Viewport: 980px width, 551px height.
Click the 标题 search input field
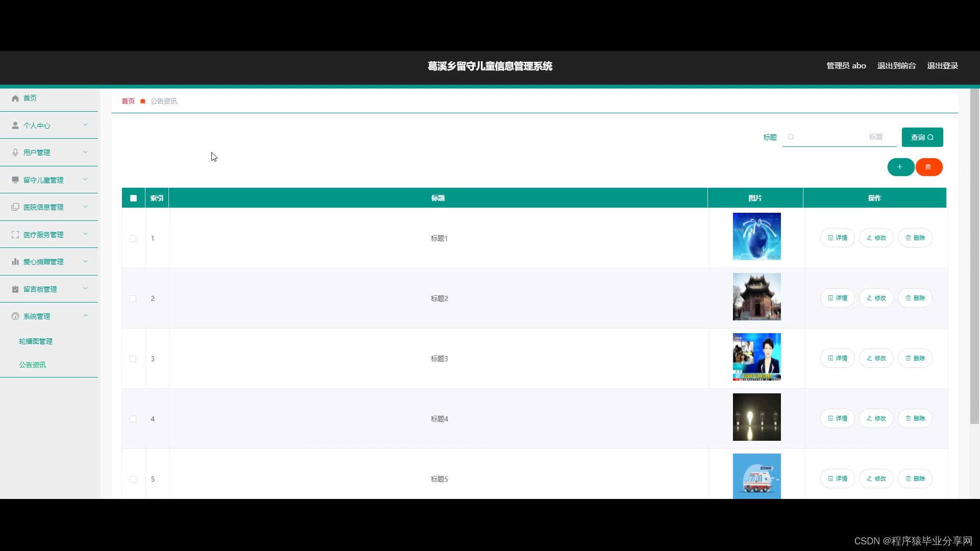tap(839, 137)
